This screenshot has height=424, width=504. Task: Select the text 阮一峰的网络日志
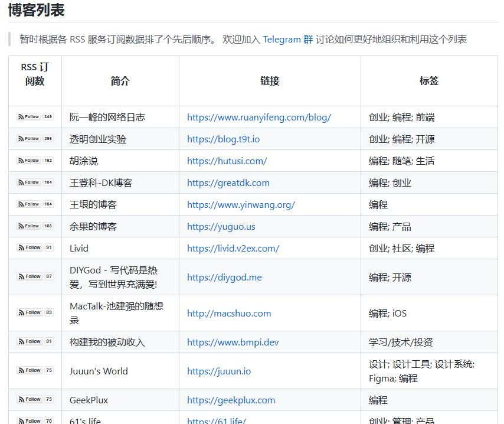pos(107,118)
